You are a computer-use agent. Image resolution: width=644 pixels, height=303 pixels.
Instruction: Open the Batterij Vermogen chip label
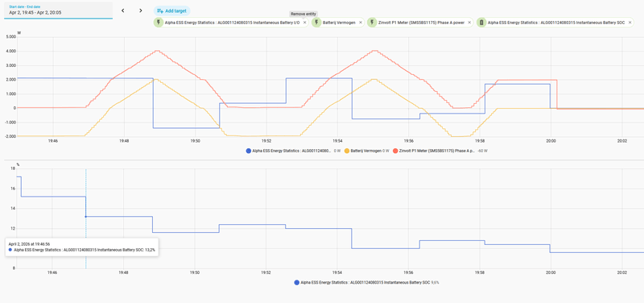coord(340,23)
